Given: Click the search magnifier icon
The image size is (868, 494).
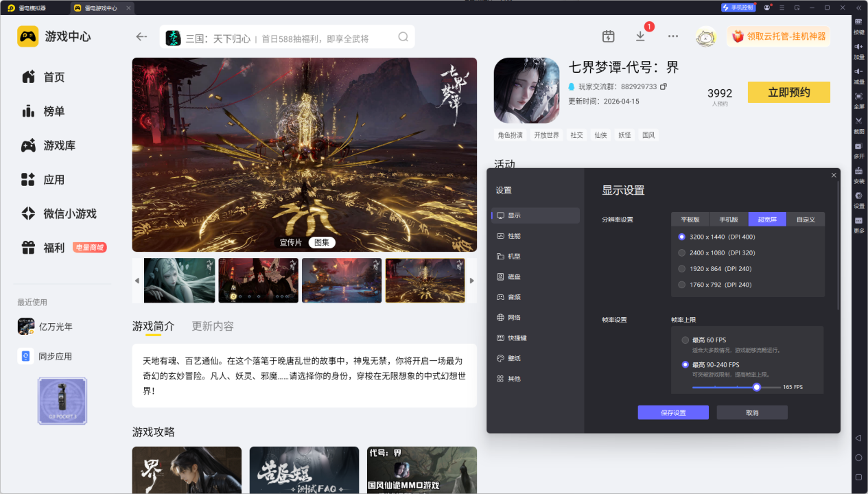Looking at the screenshot, I should [x=403, y=37].
